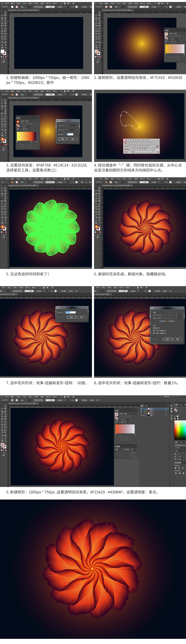Open the 窗口(W) menu in step 3 screenshot
Viewport: 186px width, 644px height.
(x=49, y=91)
